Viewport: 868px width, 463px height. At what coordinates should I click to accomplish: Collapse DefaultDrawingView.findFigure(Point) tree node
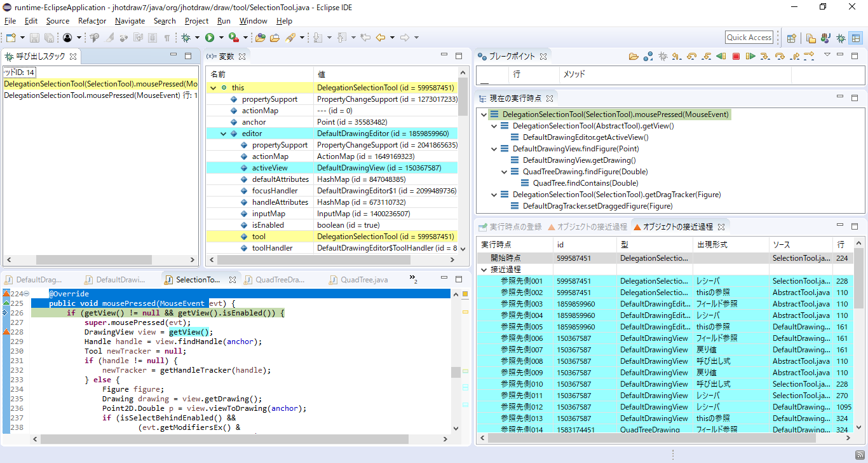click(494, 149)
